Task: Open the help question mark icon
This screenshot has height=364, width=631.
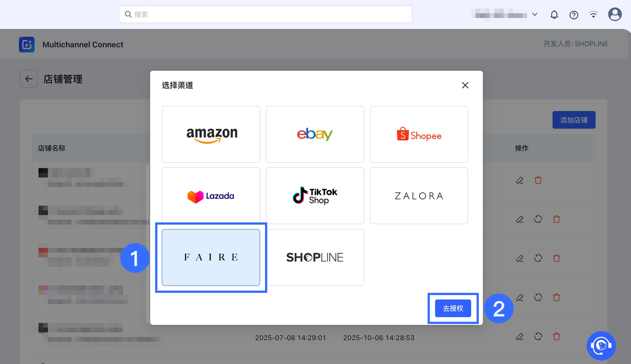Action: 574,15
